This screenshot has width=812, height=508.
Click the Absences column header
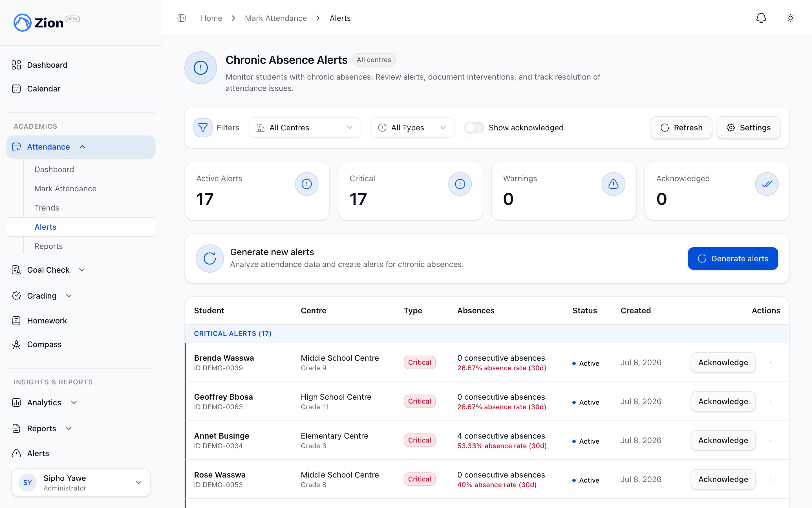[x=476, y=310]
